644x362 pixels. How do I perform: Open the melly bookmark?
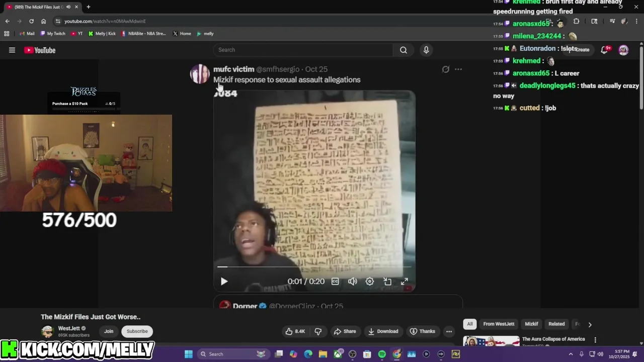pos(205,34)
